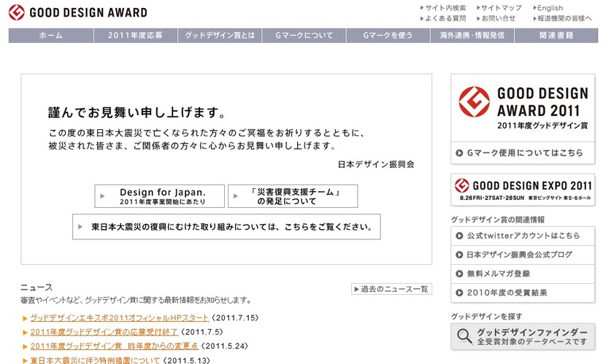Open 公式twitterアカウントはこちら
The width and height of the screenshot is (603, 364).
point(523,236)
